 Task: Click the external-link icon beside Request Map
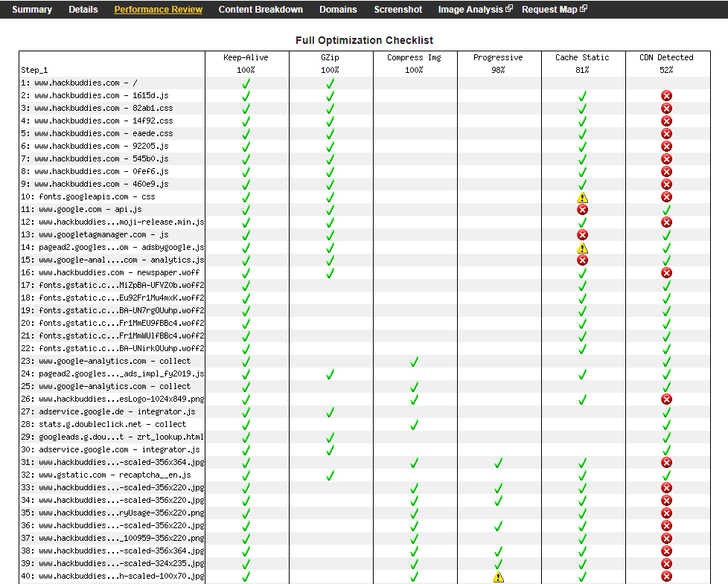(x=584, y=8)
